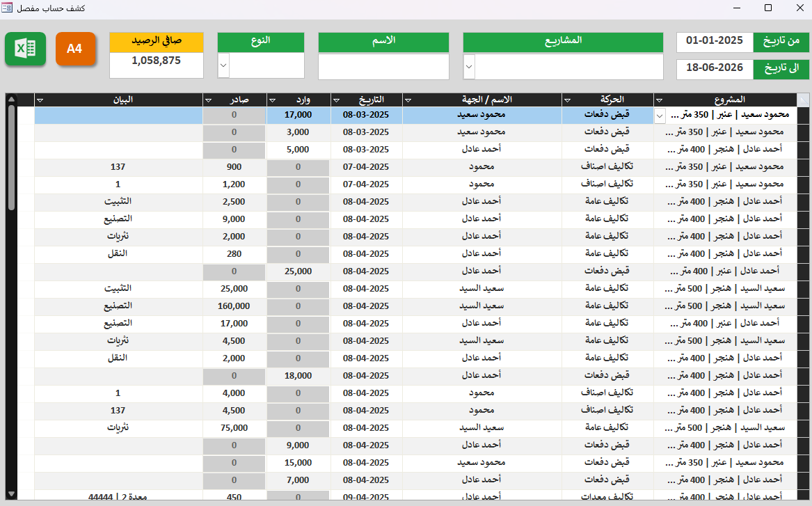Click scroll up arrow of vertical scrollbar
Viewport: 812px width, 506px height.
(x=11, y=99)
